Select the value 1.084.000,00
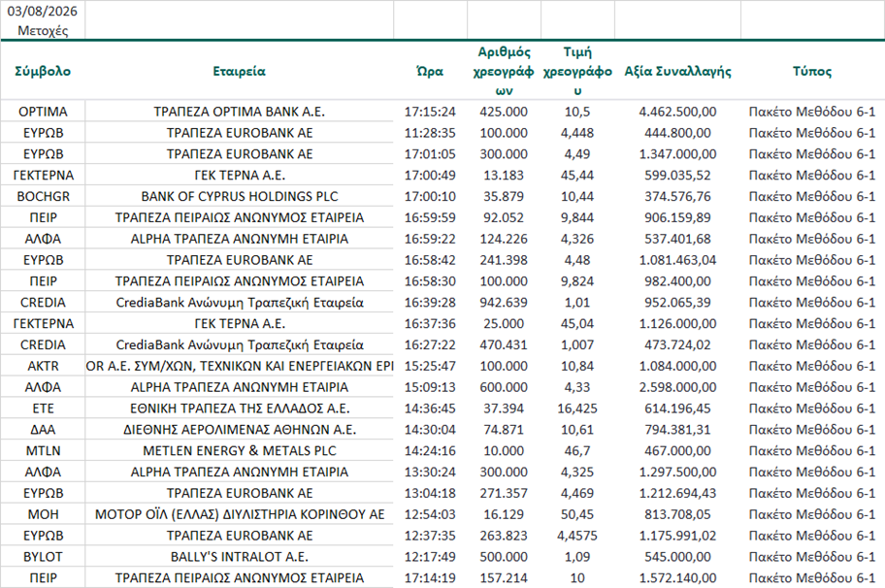 tap(678, 366)
